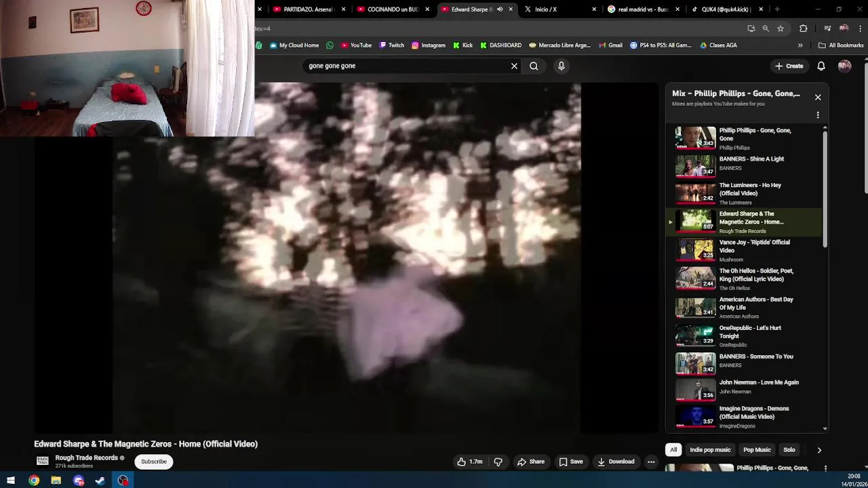The height and width of the screenshot is (488, 868).
Task: Switch to COCINANDO un BUD tab
Action: (x=393, y=9)
